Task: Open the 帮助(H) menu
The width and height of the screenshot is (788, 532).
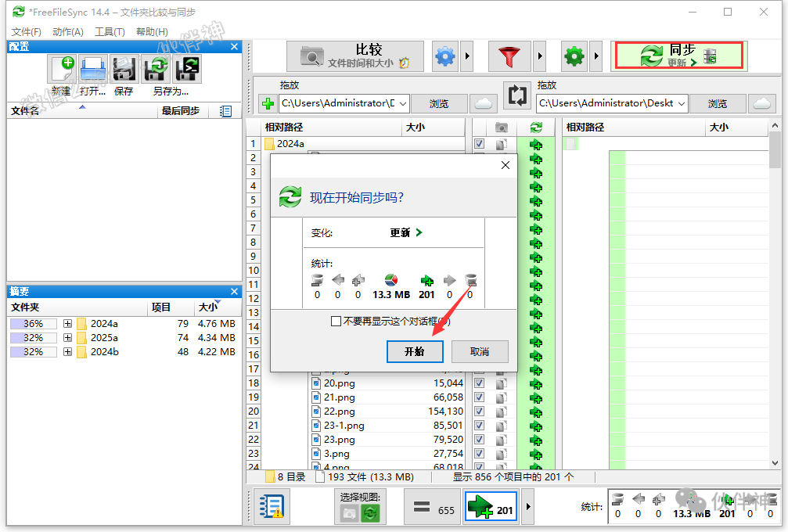Action: [152, 31]
